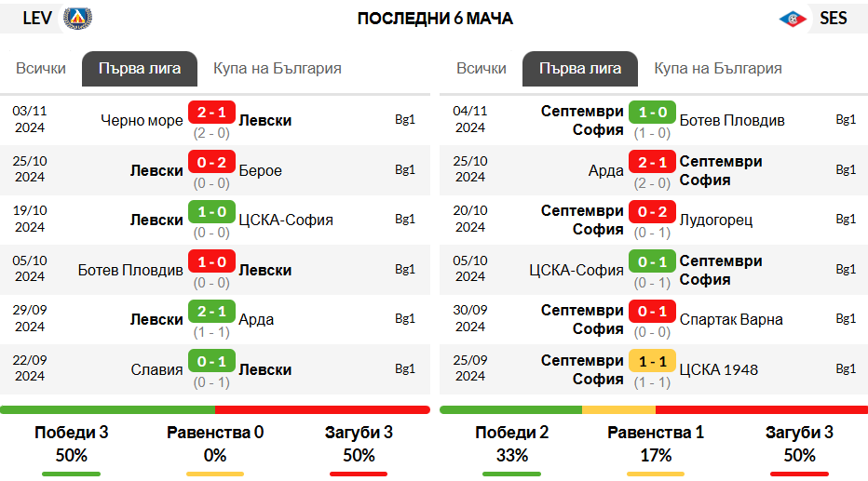The height and width of the screenshot is (481, 868).
Task: Click the LEV team abbreviation
Action: [x=37, y=19]
